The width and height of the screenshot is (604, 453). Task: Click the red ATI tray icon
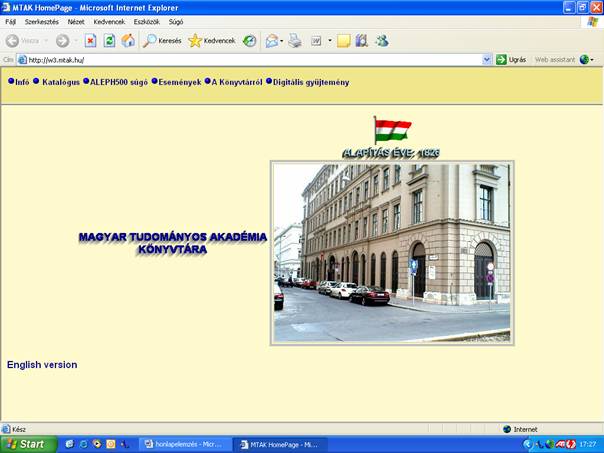click(560, 444)
